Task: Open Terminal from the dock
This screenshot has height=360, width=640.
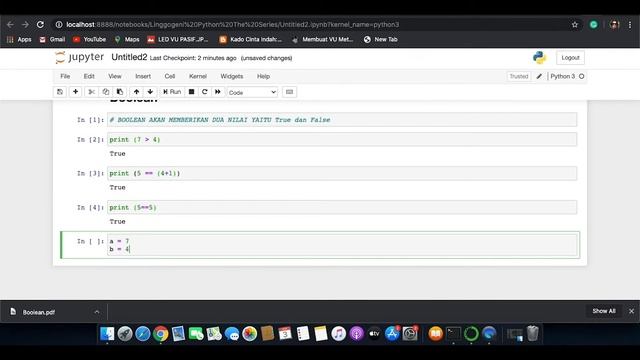Action: [x=453, y=334]
